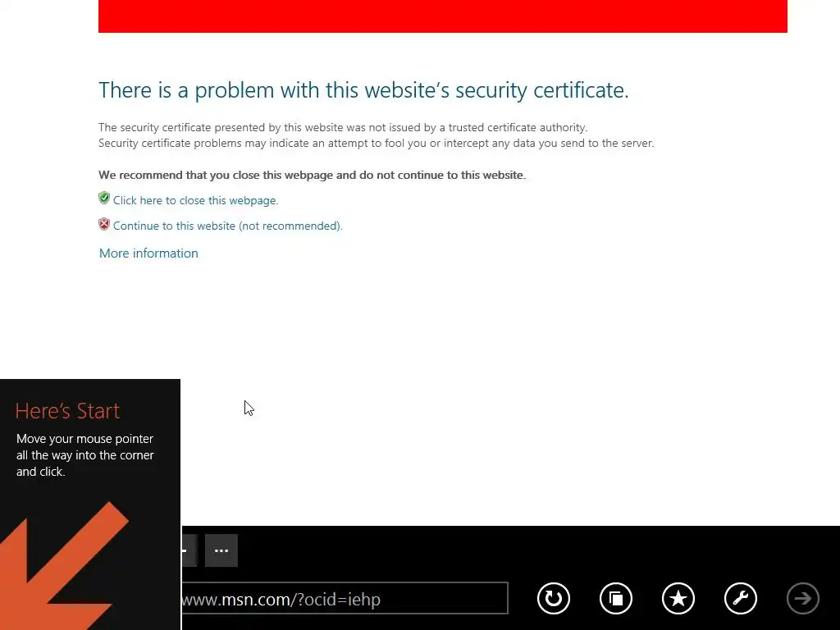Click the msn.com address bar
The image size is (840, 630).
[345, 598]
